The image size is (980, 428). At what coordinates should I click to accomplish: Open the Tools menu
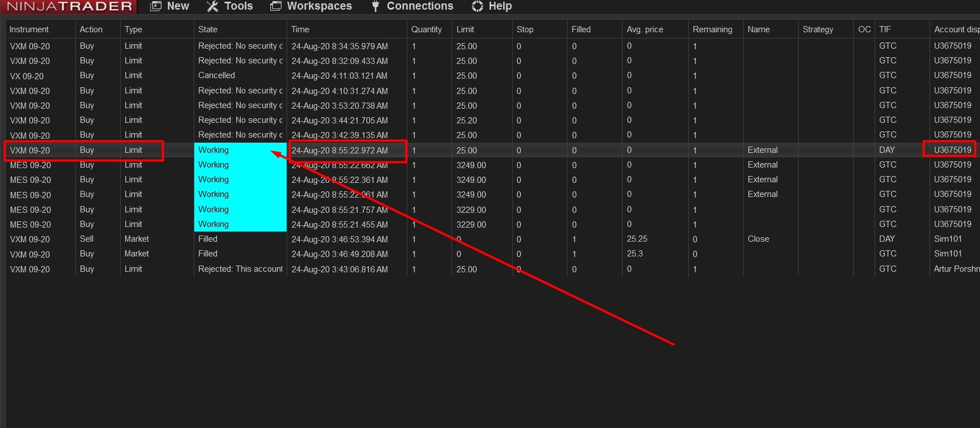(229, 6)
